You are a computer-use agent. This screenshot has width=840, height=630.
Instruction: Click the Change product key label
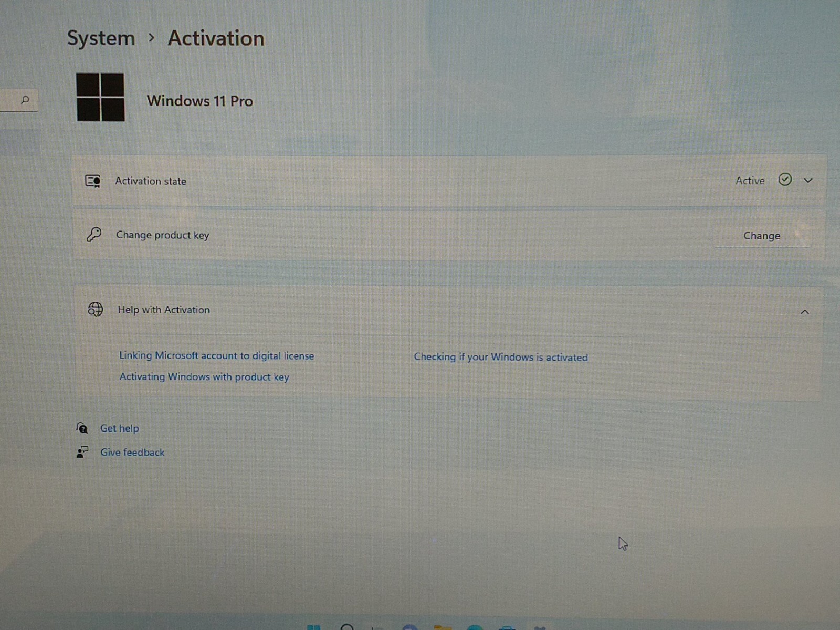tap(163, 235)
